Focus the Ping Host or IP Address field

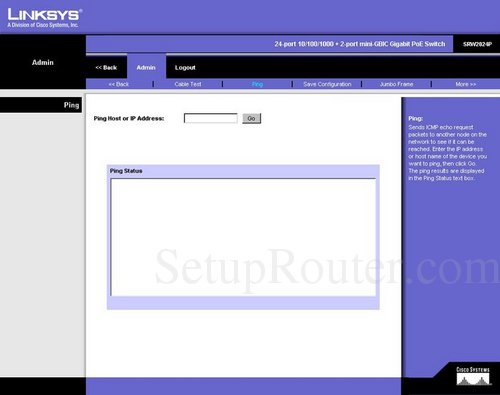211,118
